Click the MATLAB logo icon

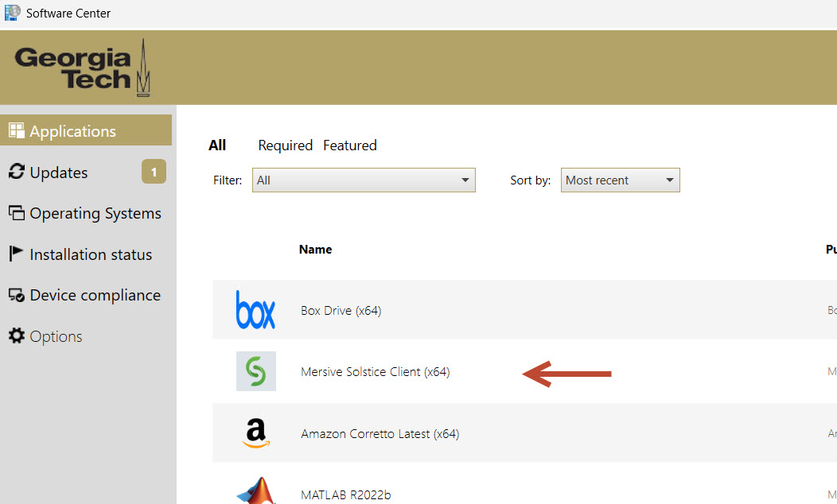coord(257,490)
